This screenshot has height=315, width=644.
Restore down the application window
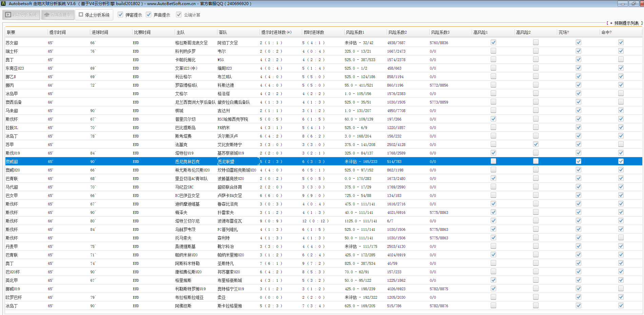pyautogui.click(x=633, y=4)
